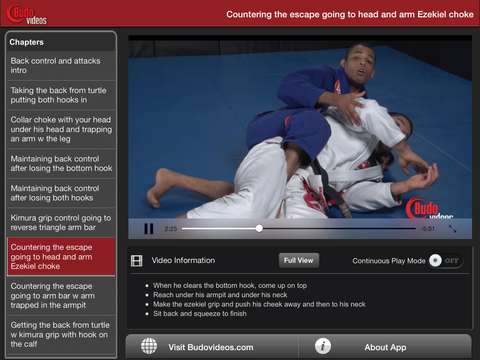Click the note 'Sit back and squeeze to finish'
The image size is (480, 360).
(x=200, y=314)
